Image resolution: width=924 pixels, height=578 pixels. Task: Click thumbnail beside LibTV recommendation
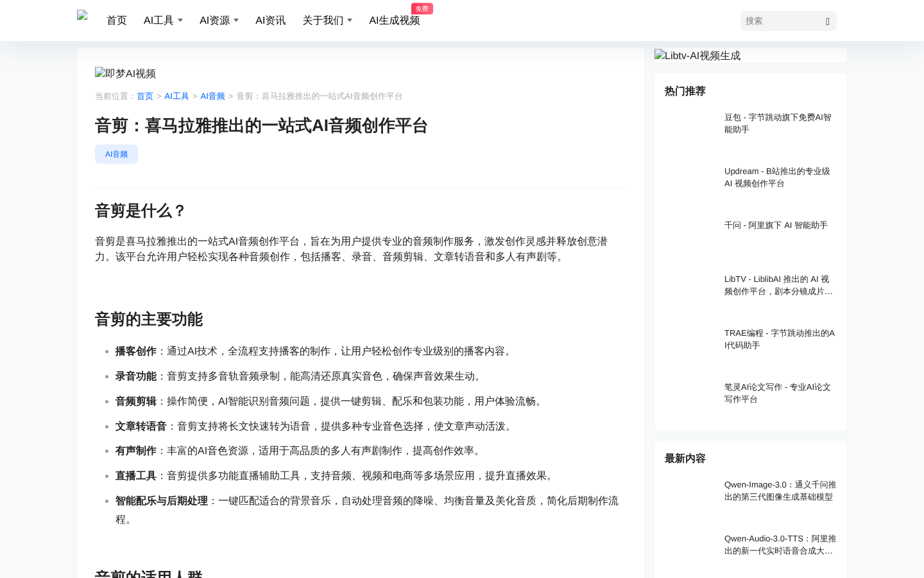tap(690, 292)
